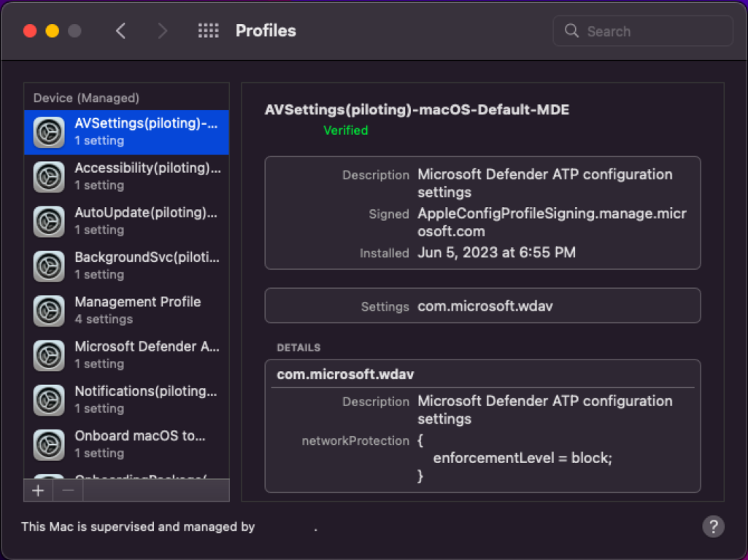Click the Profiles window title

click(266, 31)
